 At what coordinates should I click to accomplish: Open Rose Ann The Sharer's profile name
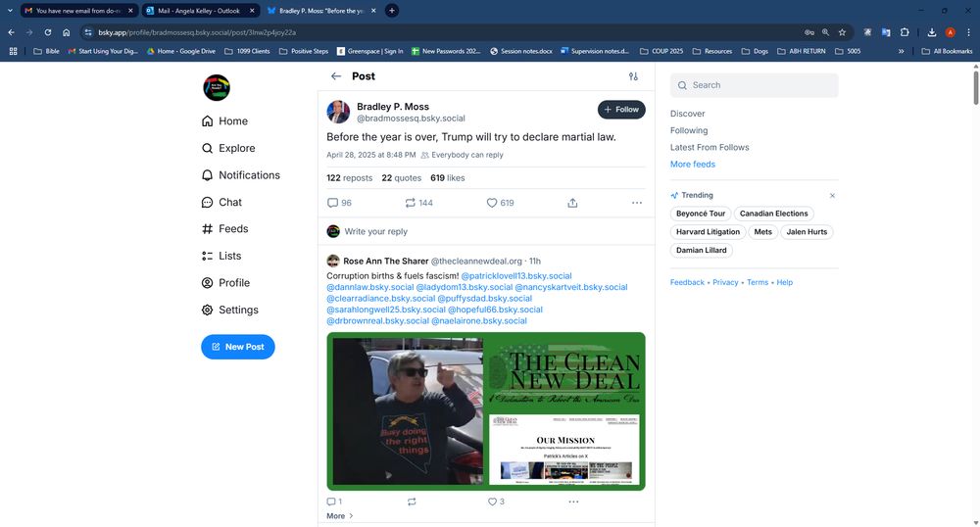pyautogui.click(x=385, y=261)
